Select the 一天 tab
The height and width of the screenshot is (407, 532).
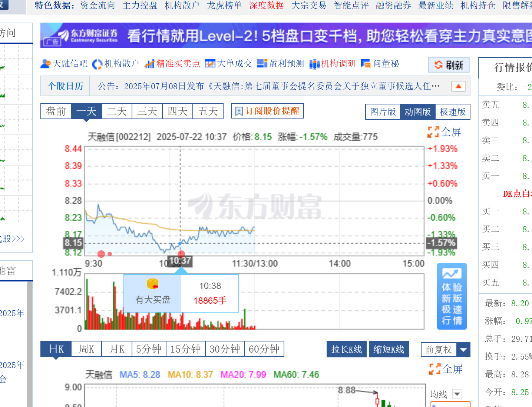coord(86,111)
